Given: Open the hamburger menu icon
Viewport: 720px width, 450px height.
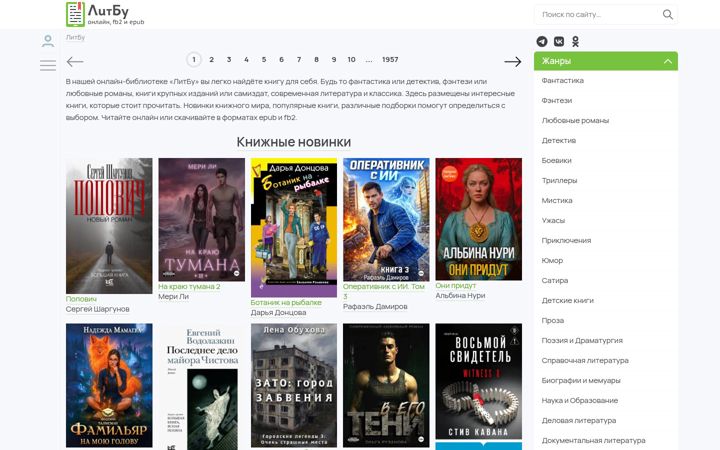Looking at the screenshot, I should (48, 65).
